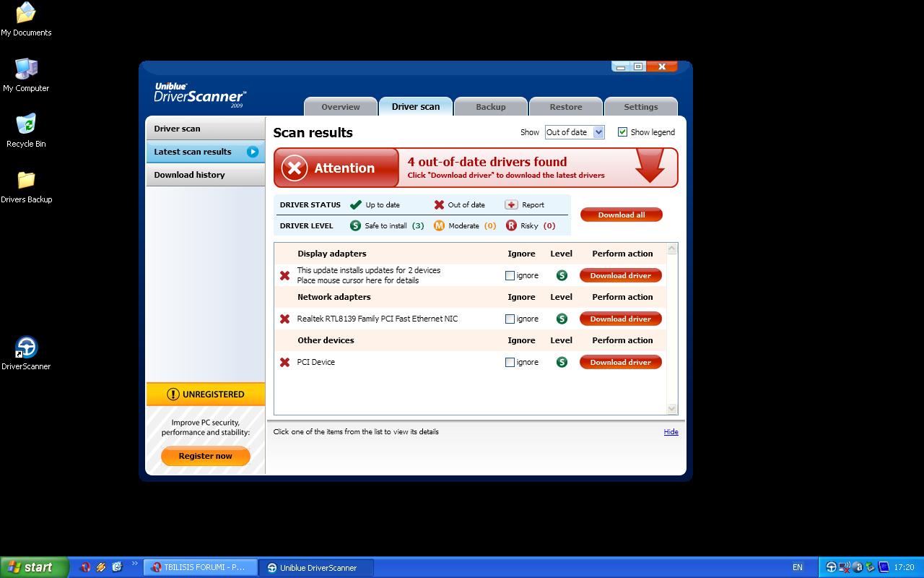Click the red X beside Display adapters update
The width and height of the screenshot is (924, 578).
284,275
